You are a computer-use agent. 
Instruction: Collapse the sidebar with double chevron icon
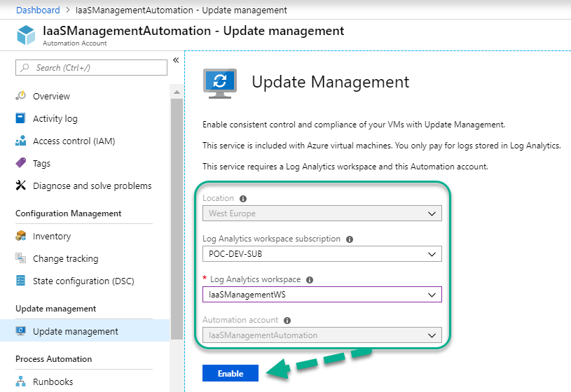pyautogui.click(x=176, y=60)
